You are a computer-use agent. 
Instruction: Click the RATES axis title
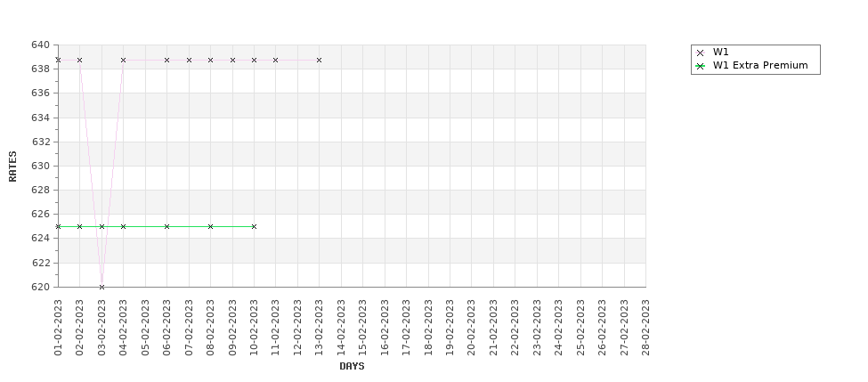tap(12, 167)
